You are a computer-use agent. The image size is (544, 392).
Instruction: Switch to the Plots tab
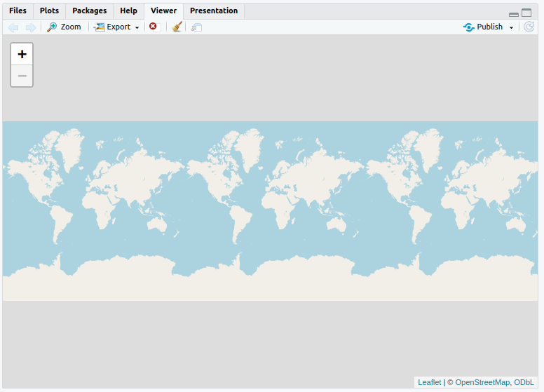click(49, 11)
